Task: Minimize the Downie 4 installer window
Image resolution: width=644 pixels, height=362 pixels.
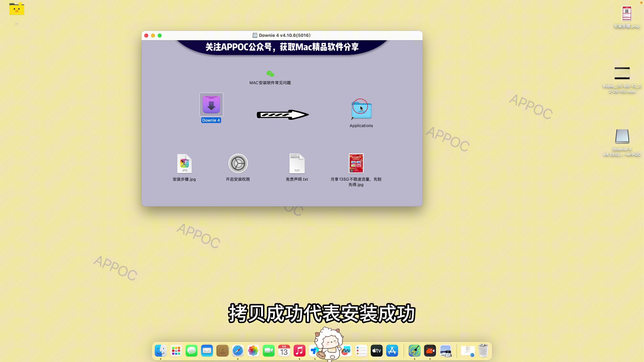Action: (153, 36)
